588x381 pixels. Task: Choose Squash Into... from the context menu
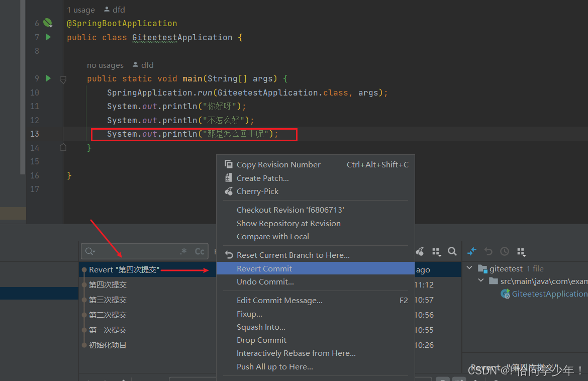pyautogui.click(x=316, y=327)
